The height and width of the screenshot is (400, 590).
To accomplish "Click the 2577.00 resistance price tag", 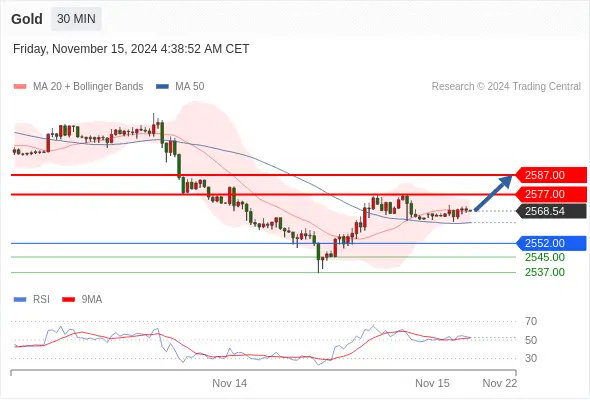I will click(x=551, y=194).
